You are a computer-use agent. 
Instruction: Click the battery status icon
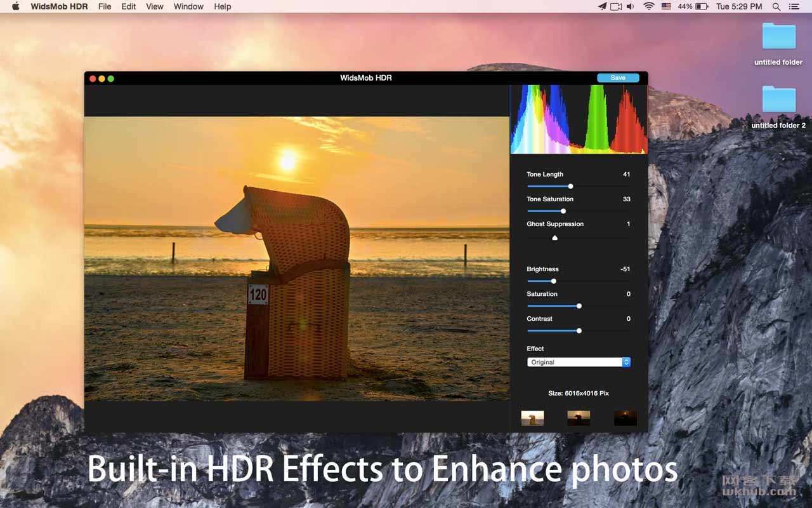pyautogui.click(x=702, y=6)
